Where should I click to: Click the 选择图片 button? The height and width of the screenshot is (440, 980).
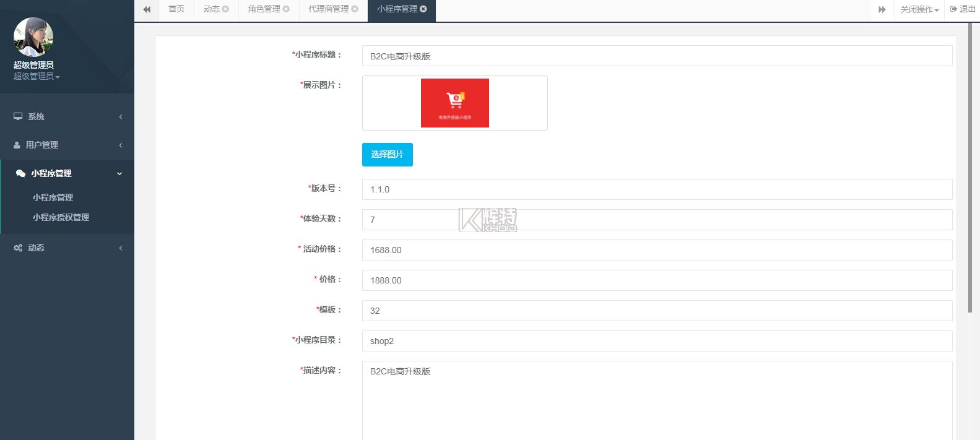pyautogui.click(x=387, y=155)
